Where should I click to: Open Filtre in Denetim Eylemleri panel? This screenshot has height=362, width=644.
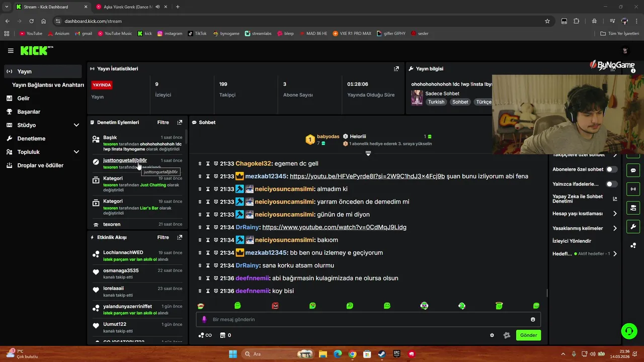(163, 122)
